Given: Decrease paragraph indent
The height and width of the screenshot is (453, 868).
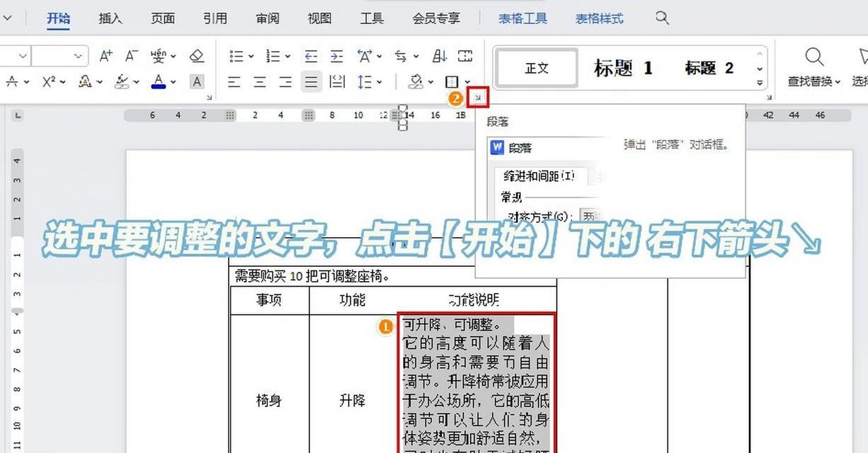Looking at the screenshot, I should [311, 56].
